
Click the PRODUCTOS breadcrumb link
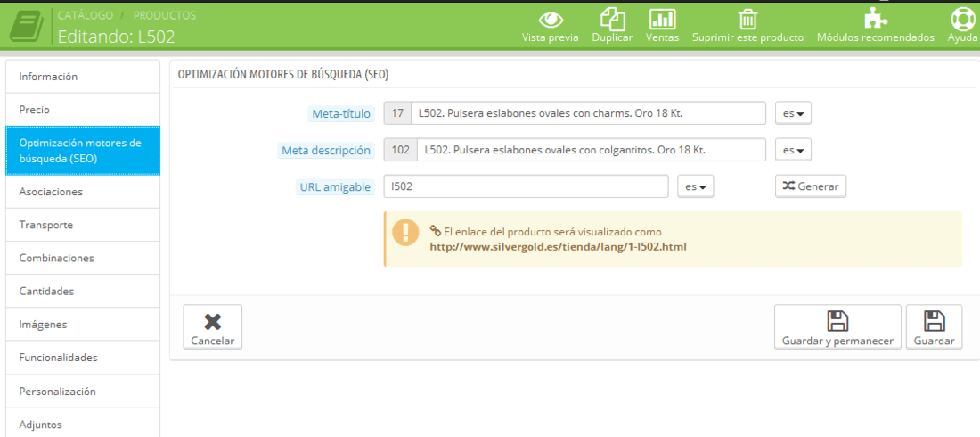click(165, 15)
